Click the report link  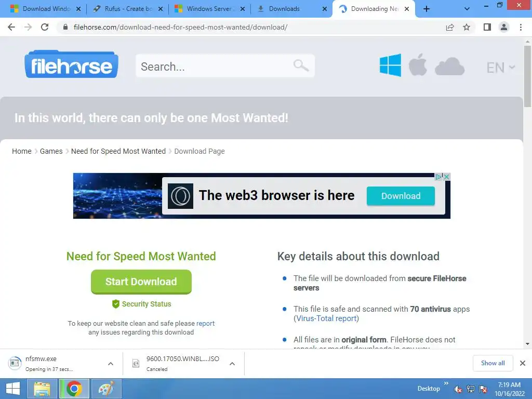[205, 323]
